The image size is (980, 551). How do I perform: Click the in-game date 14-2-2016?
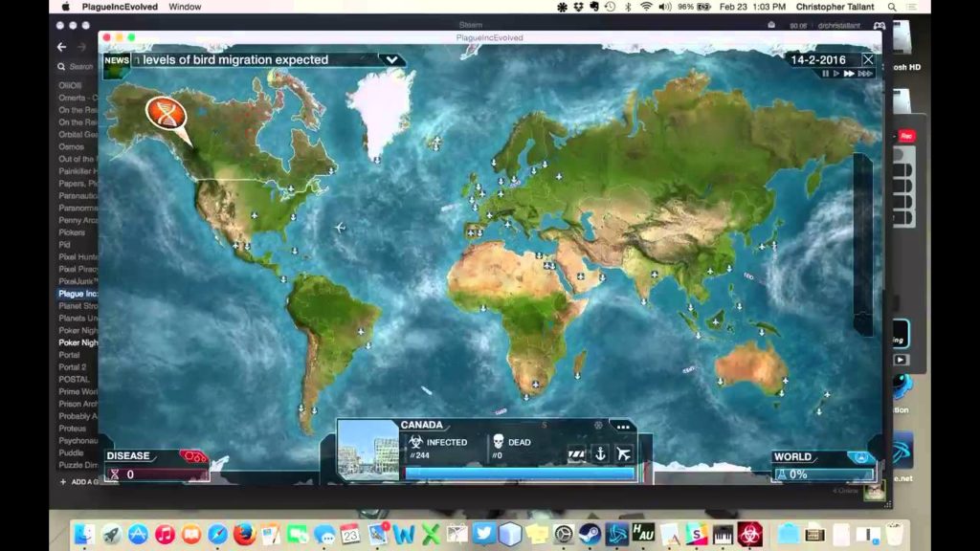pyautogui.click(x=818, y=60)
